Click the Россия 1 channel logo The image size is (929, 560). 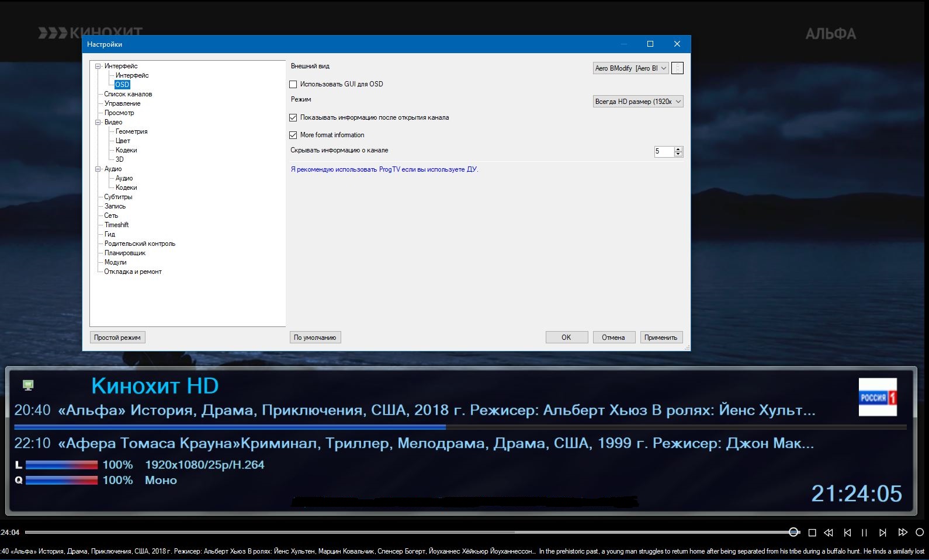(x=877, y=397)
